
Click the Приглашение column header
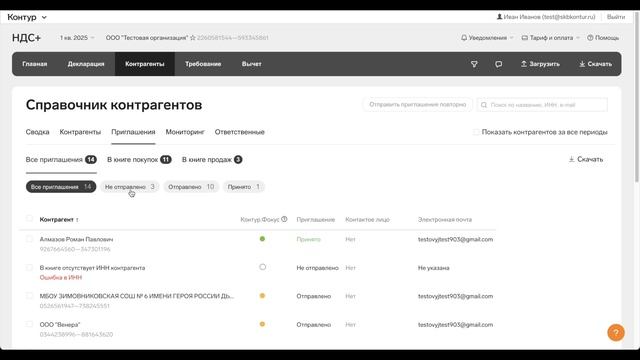pos(316,220)
